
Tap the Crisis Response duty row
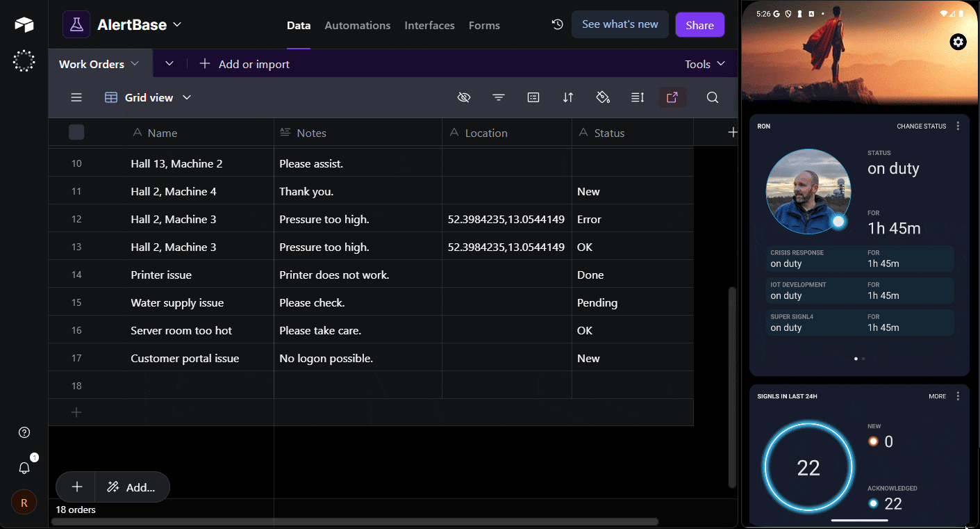[860, 259]
